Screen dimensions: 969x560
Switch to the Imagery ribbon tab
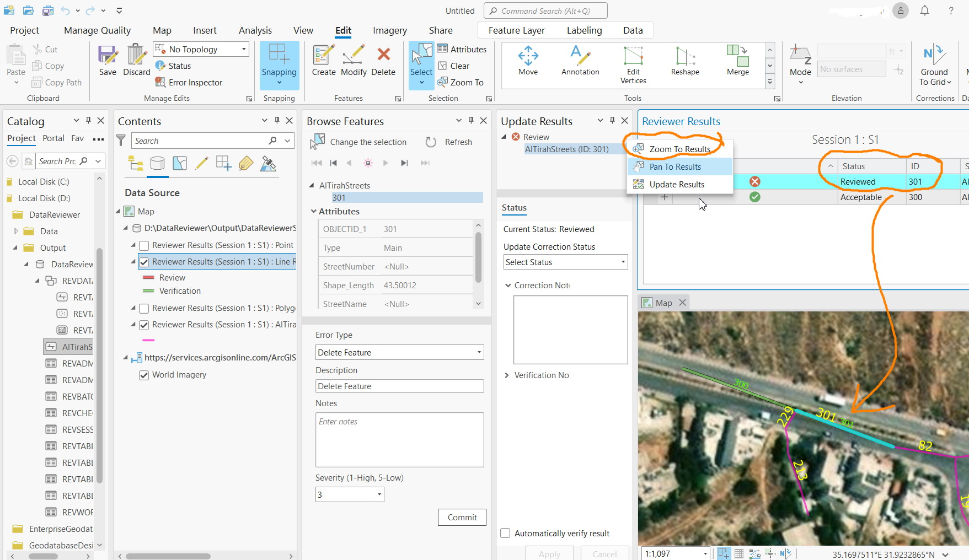click(389, 30)
